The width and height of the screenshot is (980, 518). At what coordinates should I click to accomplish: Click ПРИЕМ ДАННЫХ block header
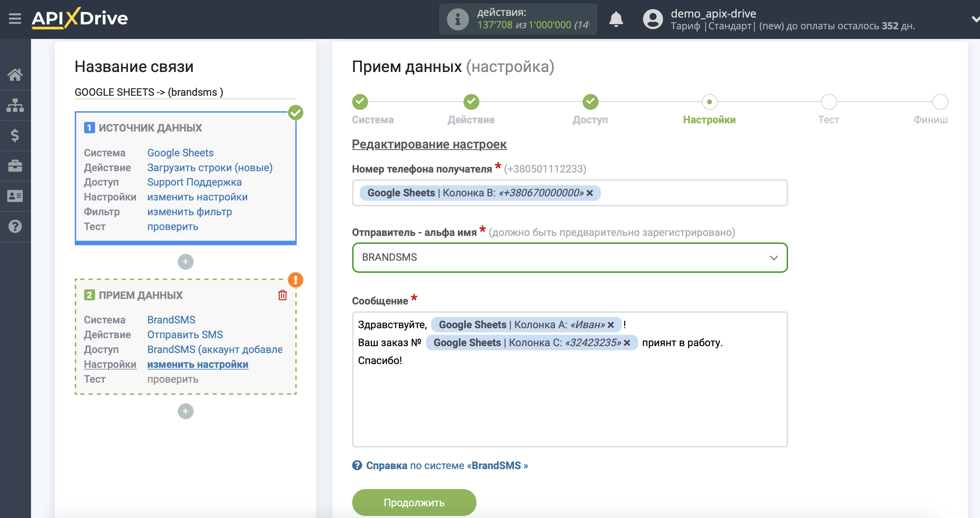140,295
